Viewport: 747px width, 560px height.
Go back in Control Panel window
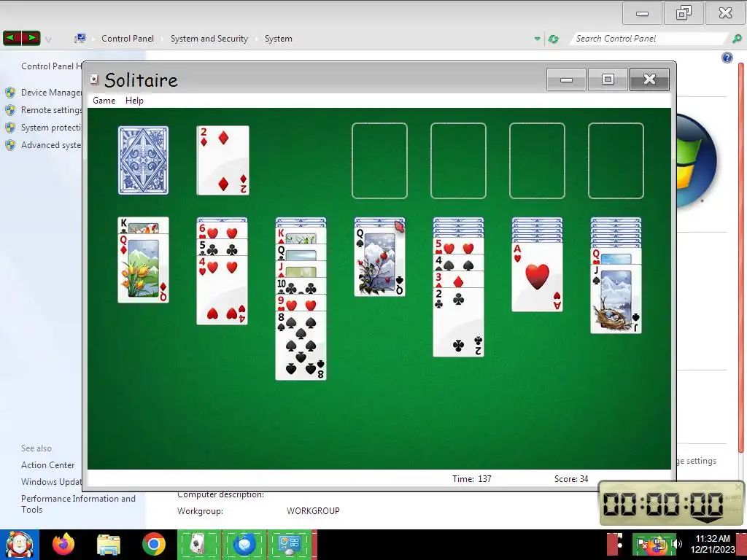click(12, 38)
